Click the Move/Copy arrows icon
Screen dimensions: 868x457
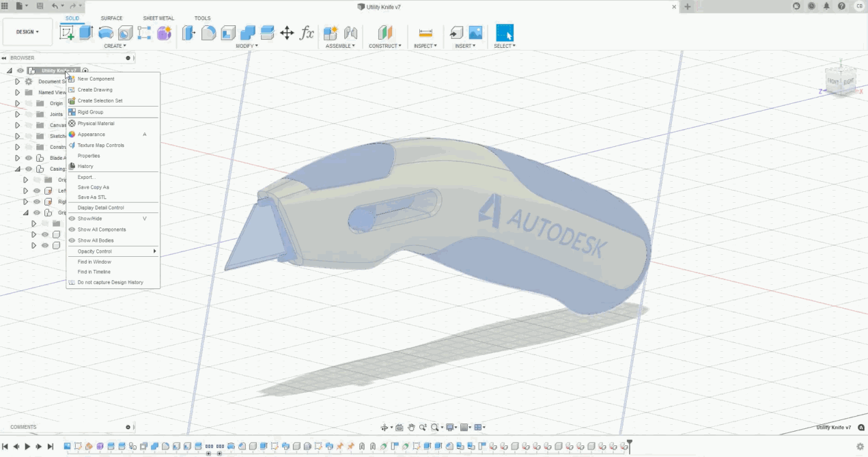[x=287, y=33]
